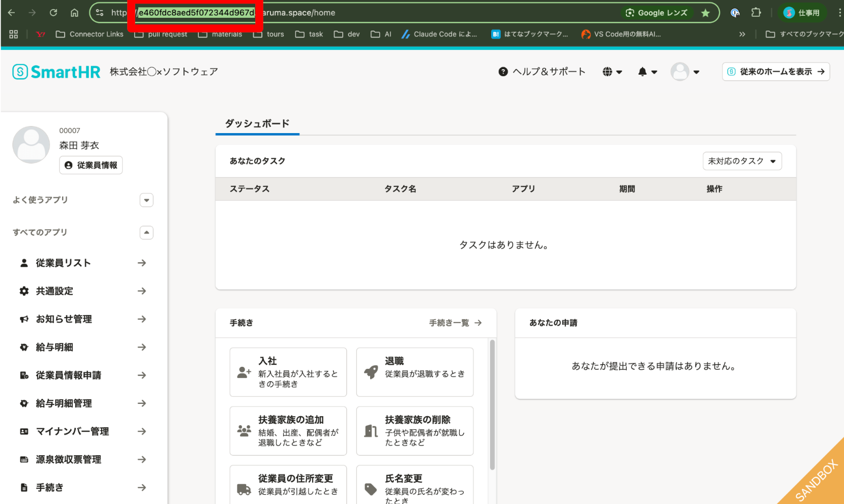Select the 入社 procedure card

(x=288, y=372)
